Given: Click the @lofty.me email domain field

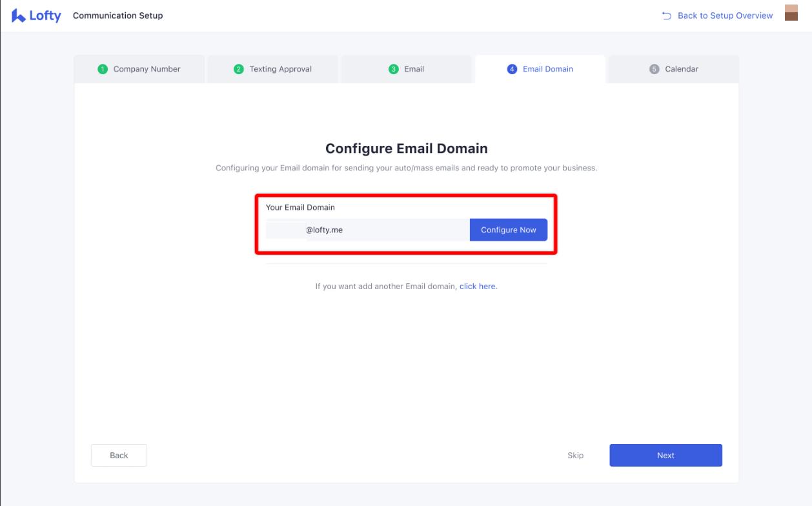Looking at the screenshot, I should point(368,230).
